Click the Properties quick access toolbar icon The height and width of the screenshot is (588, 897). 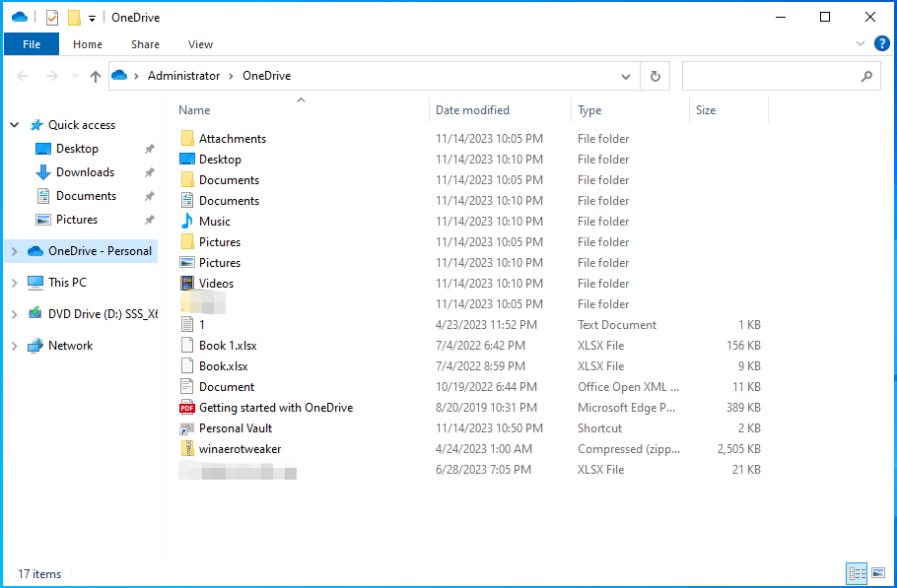[52, 18]
